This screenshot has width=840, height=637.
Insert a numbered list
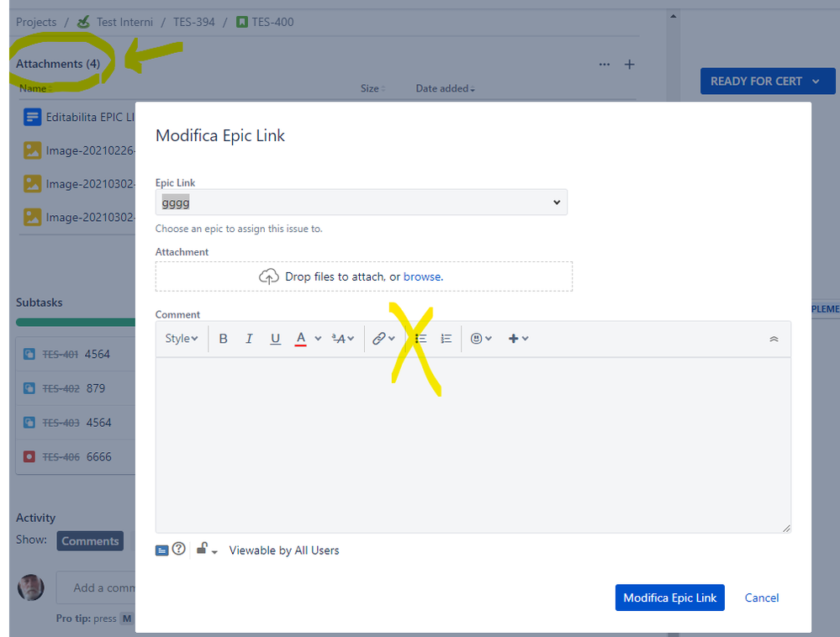tap(446, 339)
